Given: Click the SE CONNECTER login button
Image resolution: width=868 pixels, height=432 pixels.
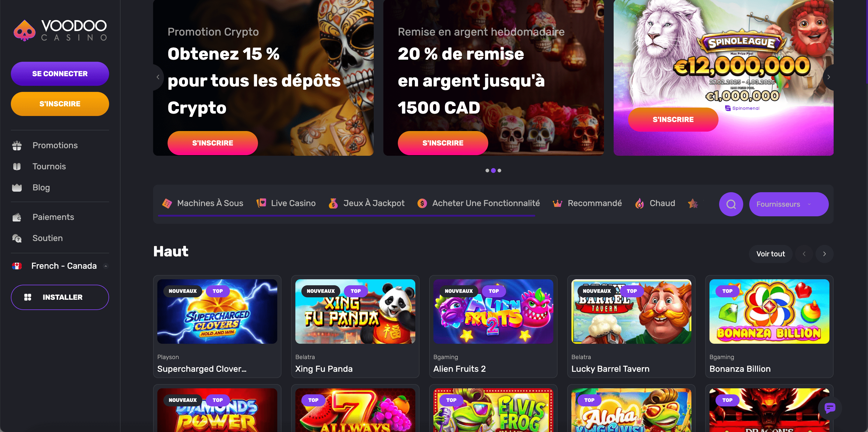Looking at the screenshot, I should (x=60, y=74).
